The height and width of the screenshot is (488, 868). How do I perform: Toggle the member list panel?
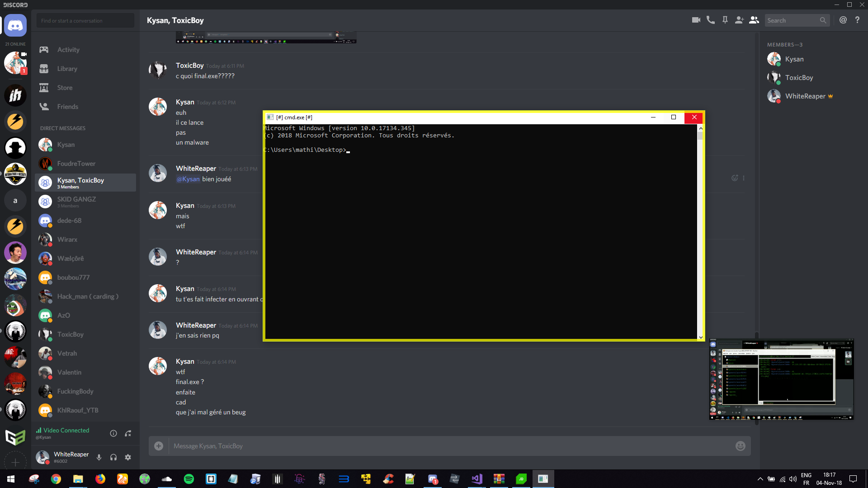click(754, 20)
